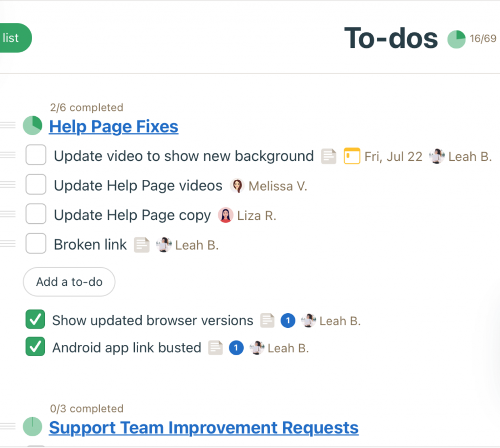Uncheck Show updated browser versions

pos(35,320)
